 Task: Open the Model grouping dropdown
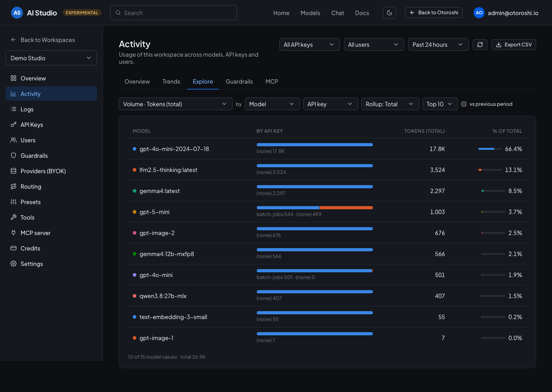[272, 104]
